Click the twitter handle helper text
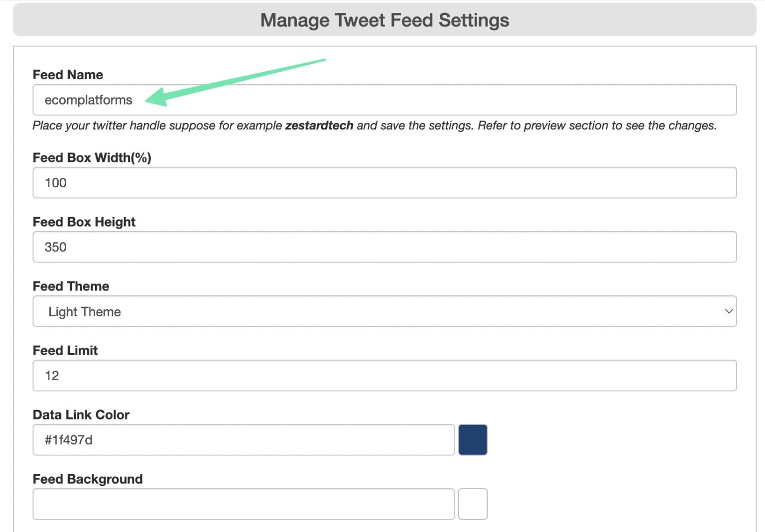Viewport: 765px width, 532px height. tap(374, 126)
